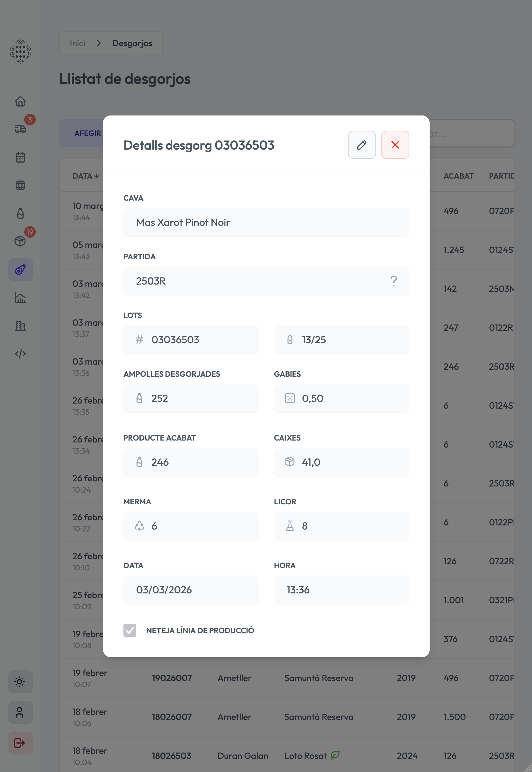Open the statistics chart icon in the sidebar
532x772 pixels.
(x=20, y=298)
